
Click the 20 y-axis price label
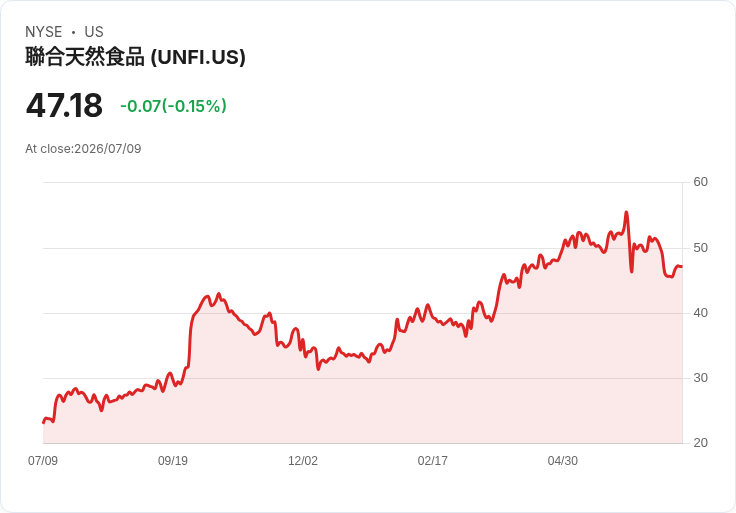coord(700,443)
